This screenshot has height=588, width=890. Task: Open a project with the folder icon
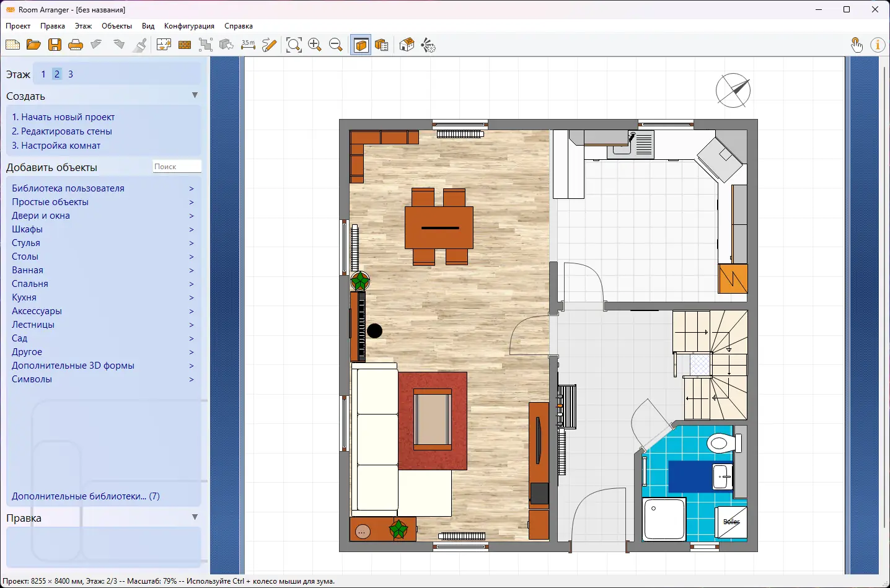click(33, 45)
